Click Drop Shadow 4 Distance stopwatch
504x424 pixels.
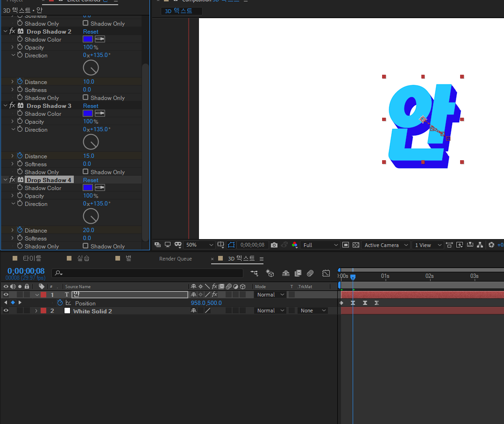tap(20, 230)
